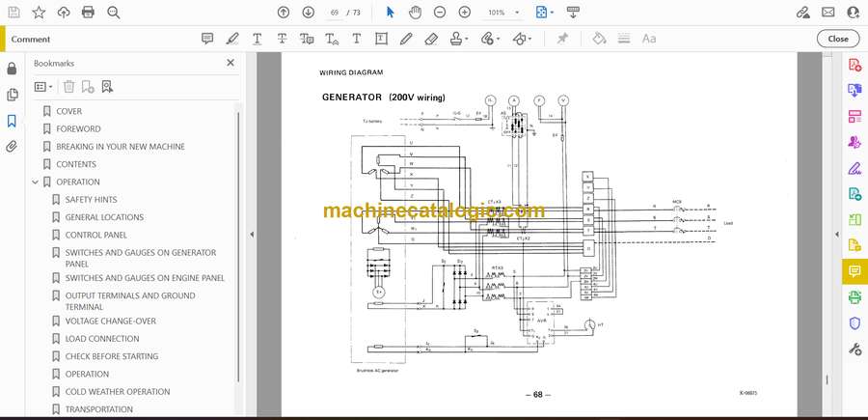Open the page thumbnails panel
The height and width of the screenshot is (420, 868).
(13, 95)
